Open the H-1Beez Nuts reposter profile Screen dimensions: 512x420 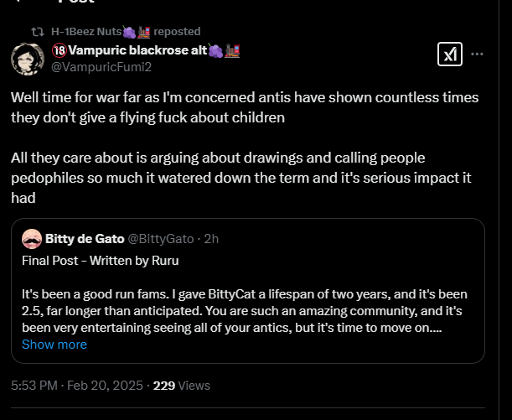tap(86, 32)
